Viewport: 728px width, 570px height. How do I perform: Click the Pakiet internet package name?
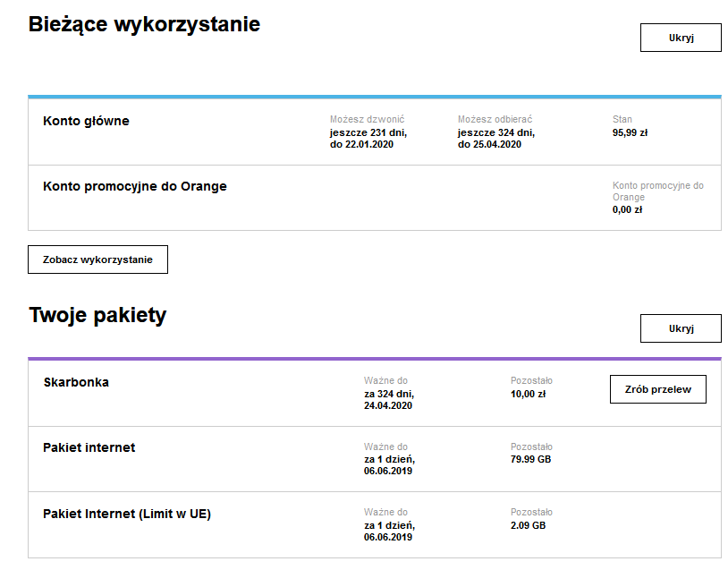click(x=89, y=447)
